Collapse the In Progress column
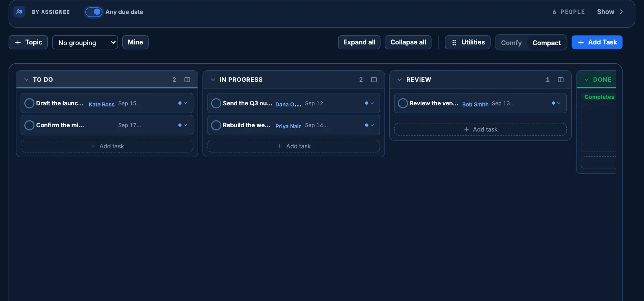Viewport: 644px width, 301px height. click(213, 80)
